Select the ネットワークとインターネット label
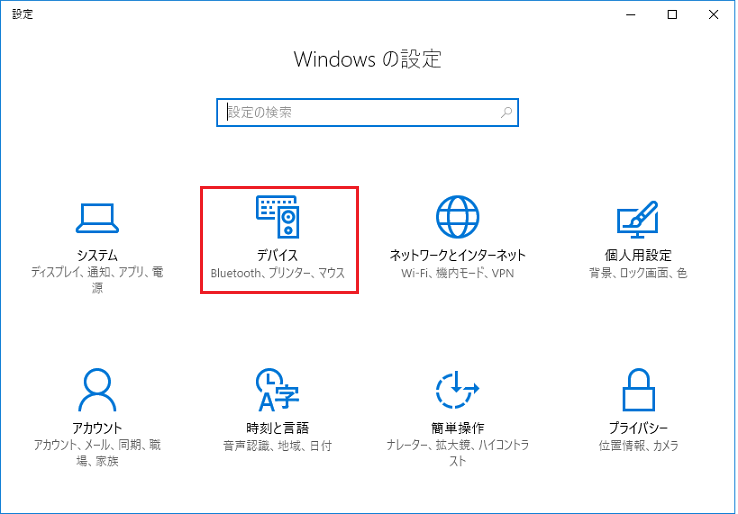This screenshot has height=514, width=738. (x=457, y=255)
